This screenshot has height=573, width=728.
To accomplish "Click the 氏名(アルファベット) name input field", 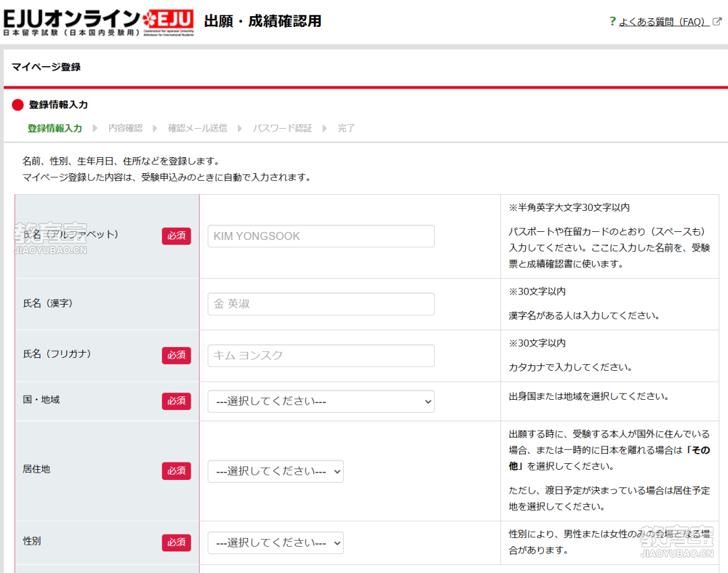I will tap(321, 236).
